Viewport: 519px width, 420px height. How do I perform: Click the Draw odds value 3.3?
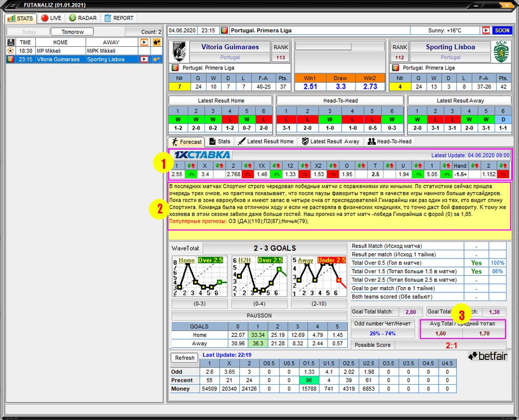(340, 87)
